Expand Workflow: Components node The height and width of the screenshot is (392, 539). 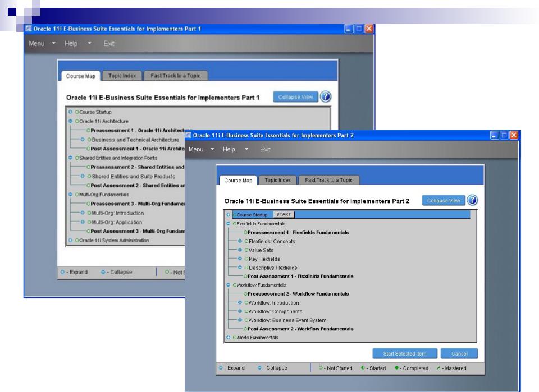240,311
